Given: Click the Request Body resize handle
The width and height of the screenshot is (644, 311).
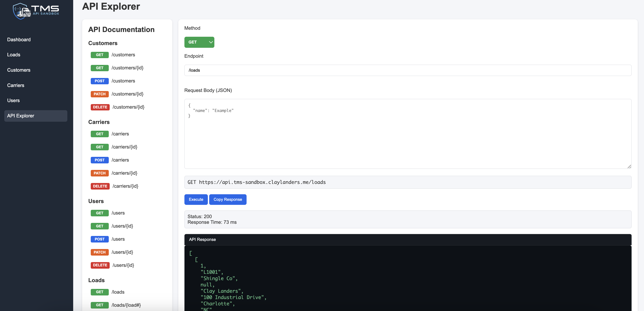Looking at the screenshot, I should pyautogui.click(x=629, y=167).
